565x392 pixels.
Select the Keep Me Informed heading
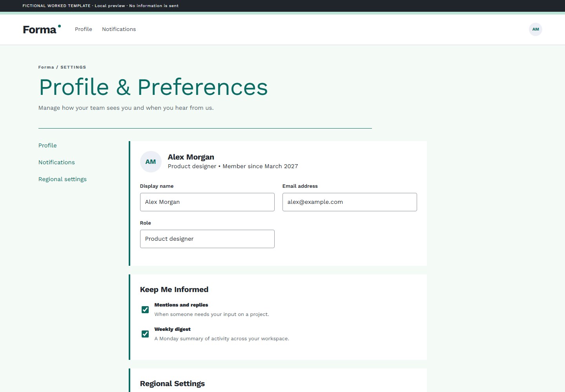(174, 290)
